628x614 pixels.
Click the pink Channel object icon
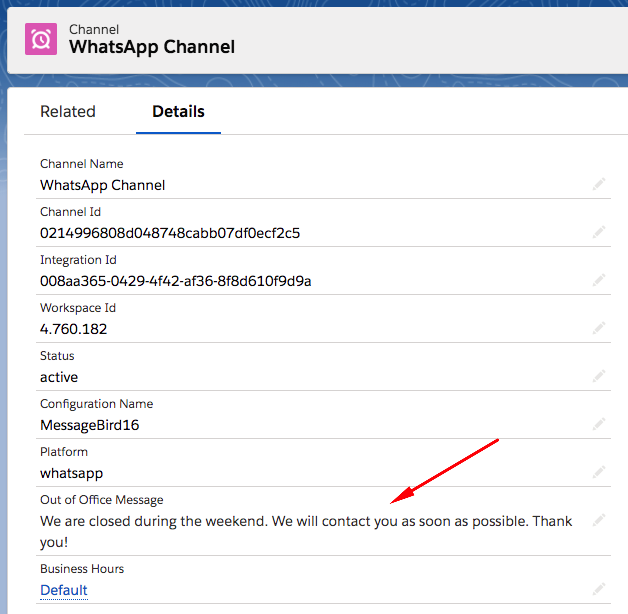coord(42,38)
